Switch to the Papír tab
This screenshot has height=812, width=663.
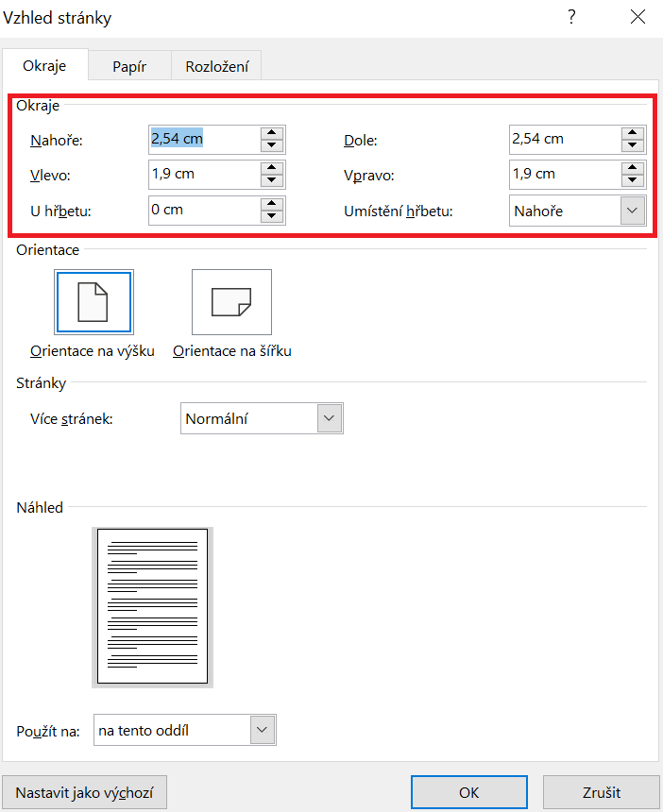tap(129, 66)
